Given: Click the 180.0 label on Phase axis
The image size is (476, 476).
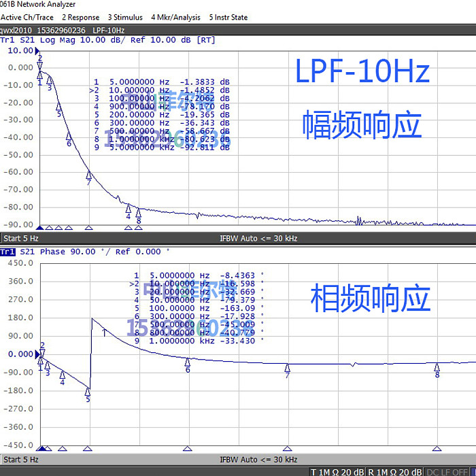Looking at the screenshot, I should point(20,318).
